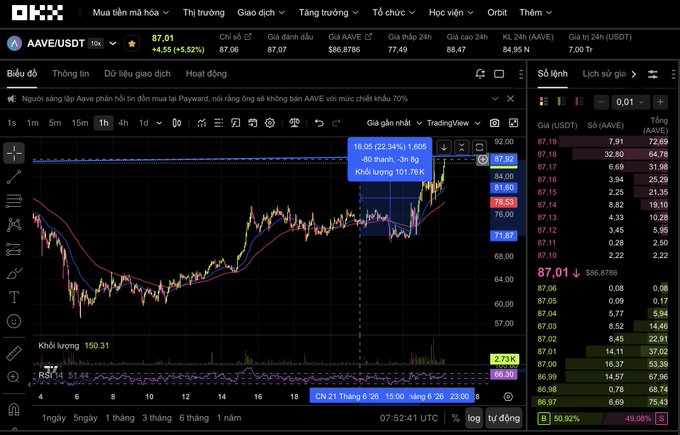The image size is (680, 435).
Task: Open order book filter settings icon
Action: click(653, 74)
